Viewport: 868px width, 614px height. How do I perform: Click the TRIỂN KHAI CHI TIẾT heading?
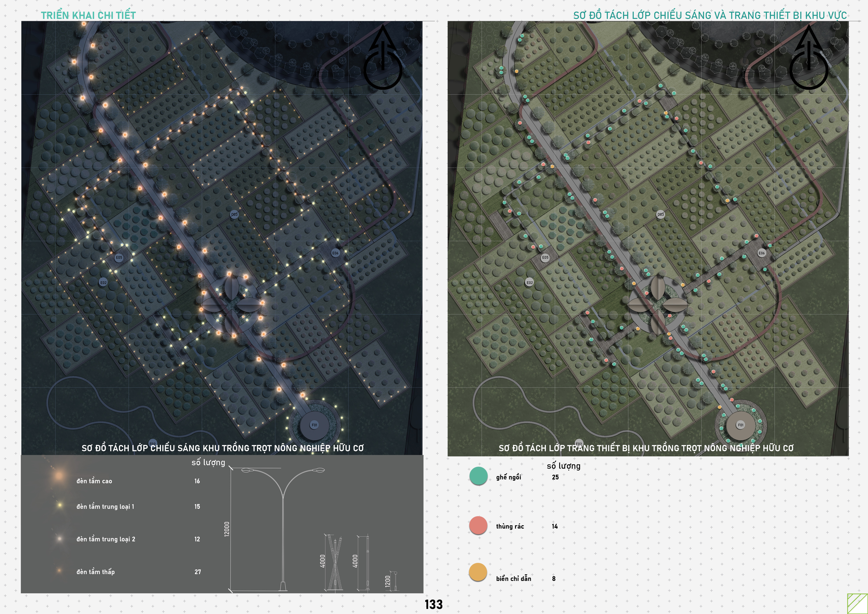pos(89,15)
